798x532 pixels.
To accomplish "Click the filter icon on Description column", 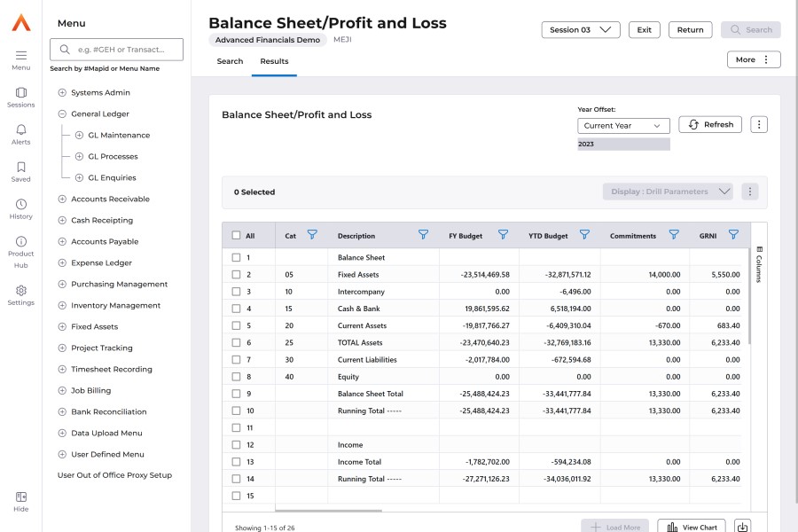I will (423, 235).
